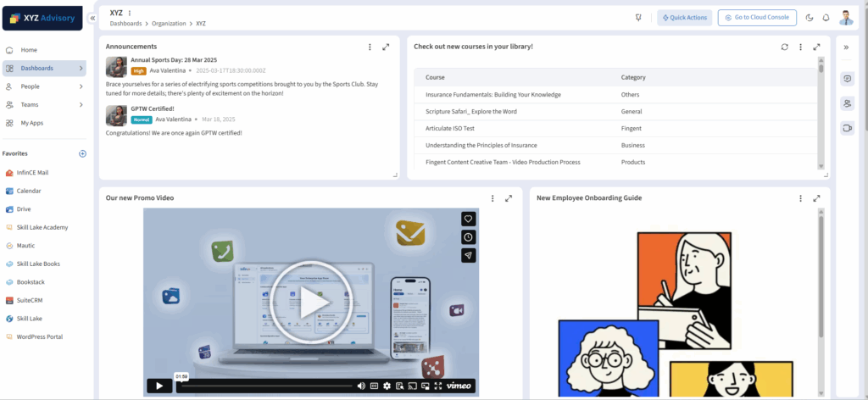The height and width of the screenshot is (400, 868).
Task: Refresh the new courses widget
Action: [785, 47]
